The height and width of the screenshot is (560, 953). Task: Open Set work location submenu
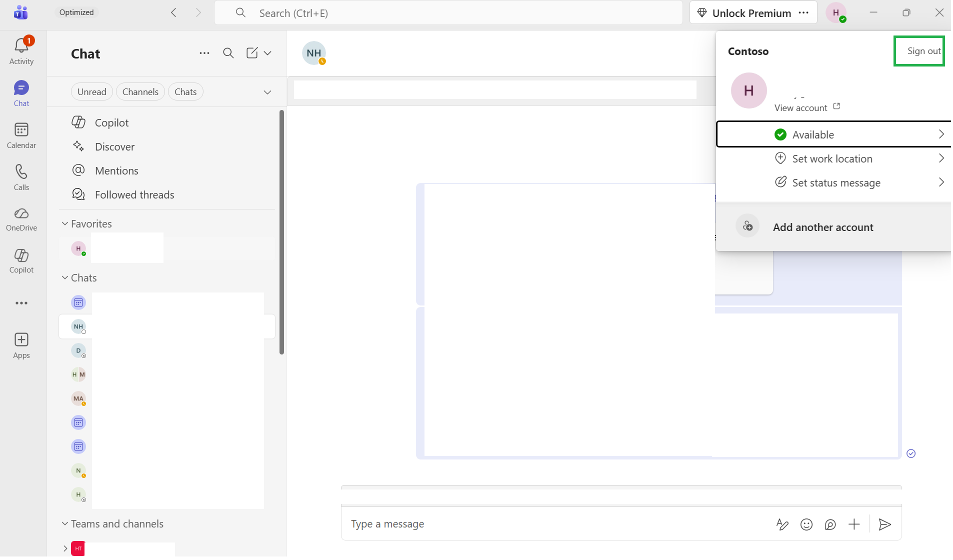[834, 158]
